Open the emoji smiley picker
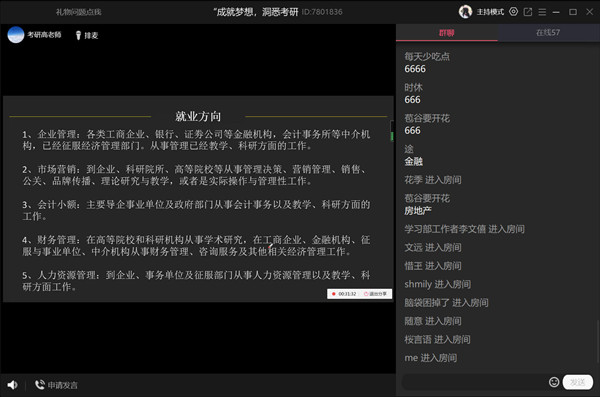Image resolution: width=600 pixels, height=397 pixels. pos(554,382)
